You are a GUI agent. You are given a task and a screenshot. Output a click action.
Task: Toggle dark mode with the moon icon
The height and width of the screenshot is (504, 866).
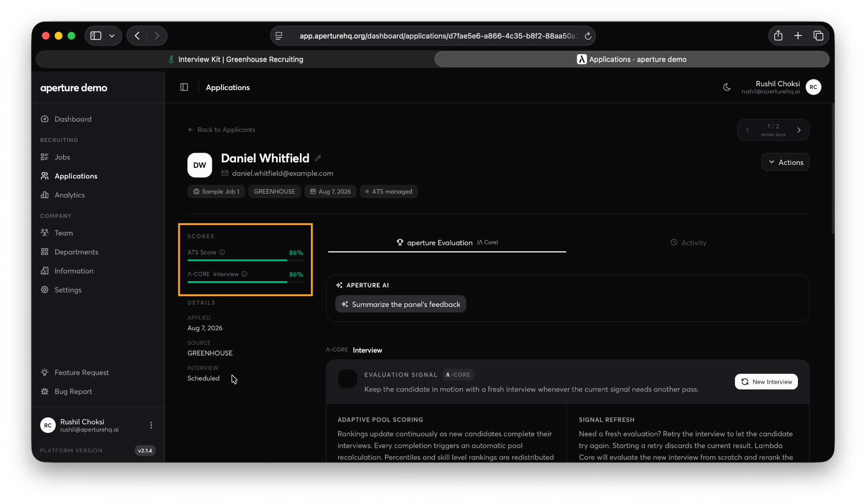click(x=727, y=87)
